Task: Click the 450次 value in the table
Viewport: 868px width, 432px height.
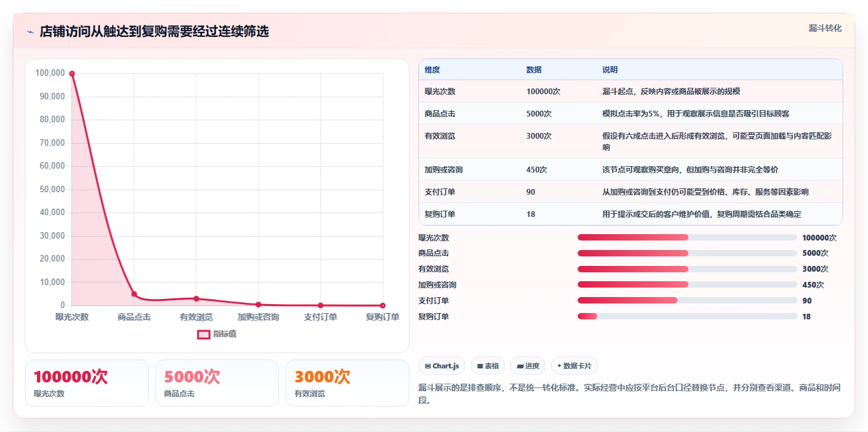Action: (537, 170)
